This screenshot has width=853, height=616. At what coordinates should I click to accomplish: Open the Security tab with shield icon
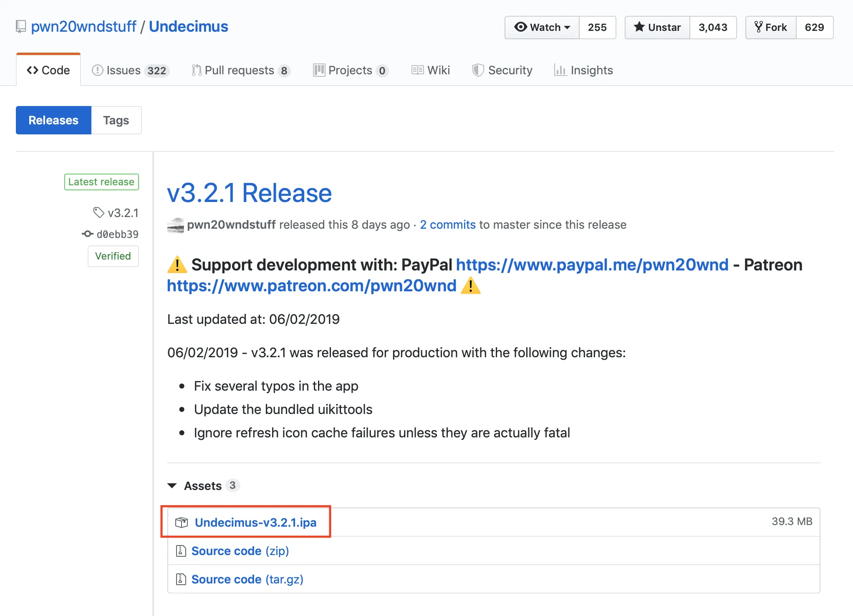pos(502,70)
